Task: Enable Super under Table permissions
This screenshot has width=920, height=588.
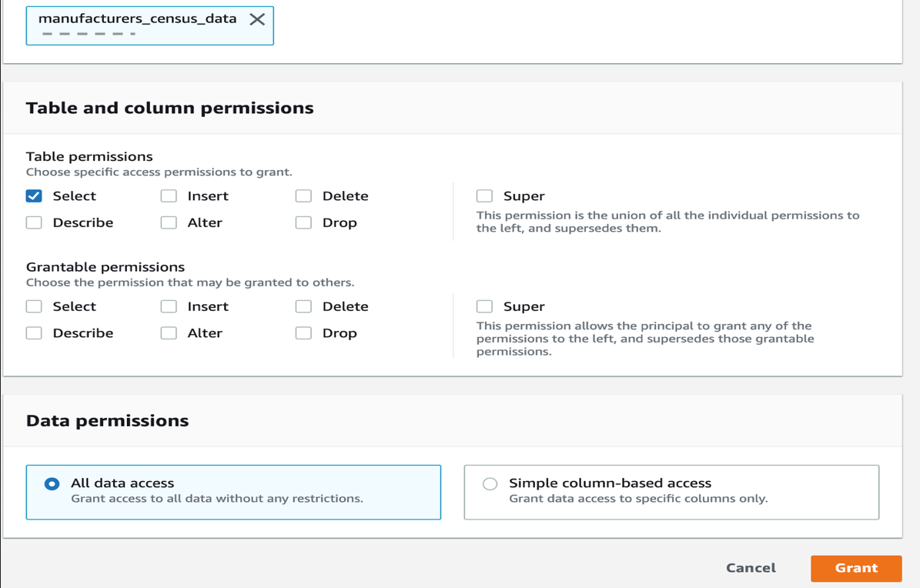Action: (484, 196)
